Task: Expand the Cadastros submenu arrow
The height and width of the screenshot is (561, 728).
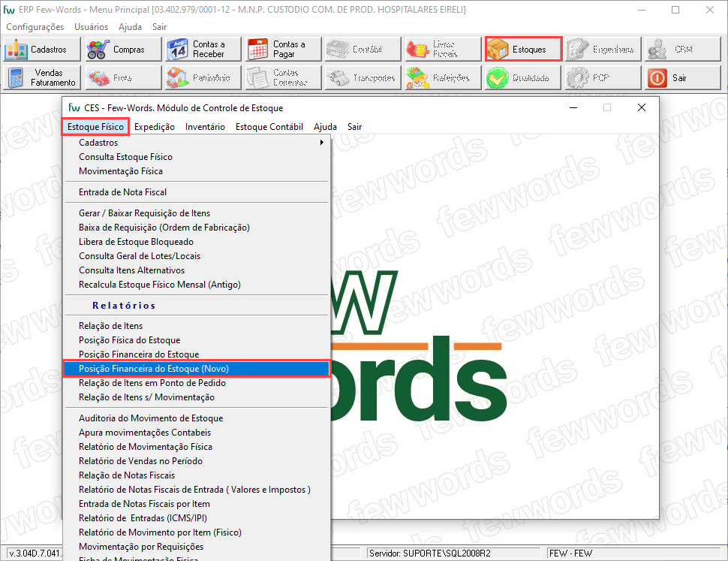Action: (x=321, y=143)
